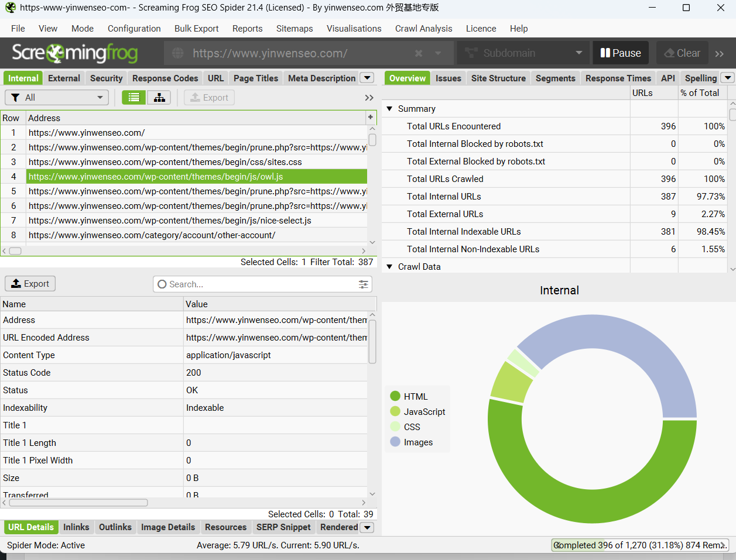736x560 pixels.
Task: Open the All filter dropdown
Action: click(x=57, y=98)
